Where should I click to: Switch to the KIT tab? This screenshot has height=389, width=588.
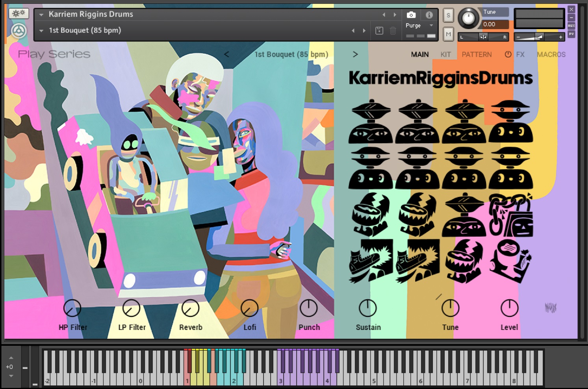tap(445, 54)
